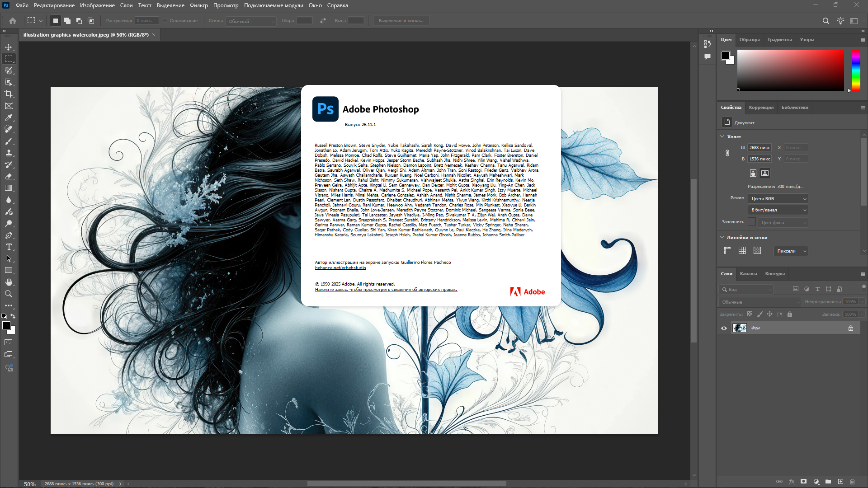Click the rainbow hue slider strip

tap(856, 70)
